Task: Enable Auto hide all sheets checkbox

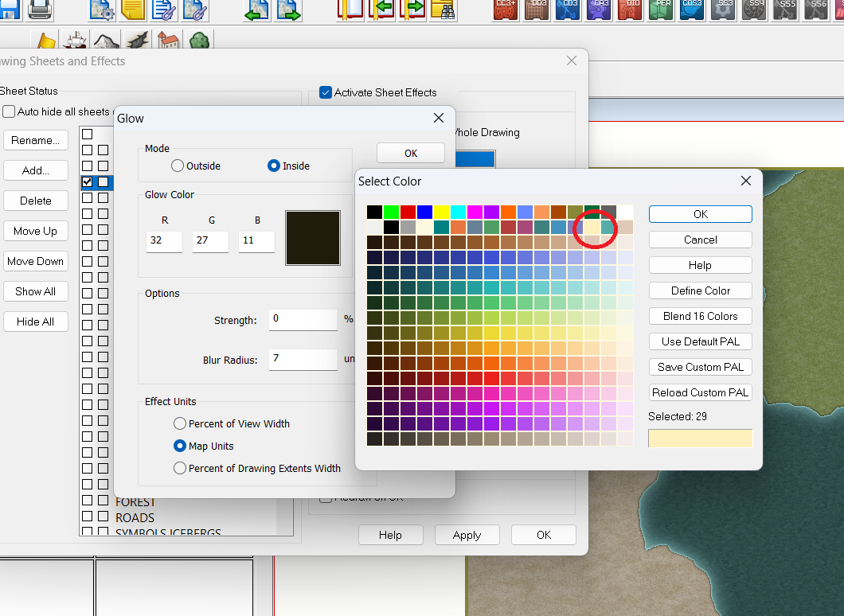Action: (x=9, y=111)
